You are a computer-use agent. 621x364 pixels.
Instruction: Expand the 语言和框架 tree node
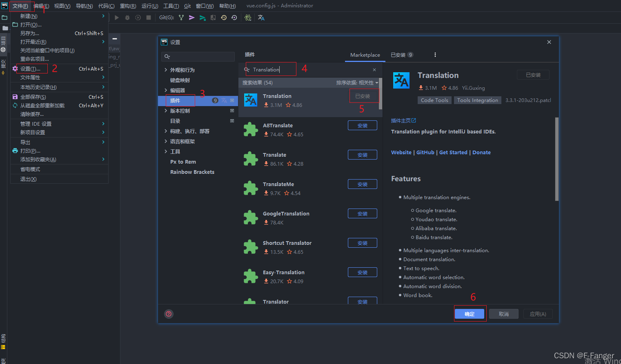pos(166,141)
